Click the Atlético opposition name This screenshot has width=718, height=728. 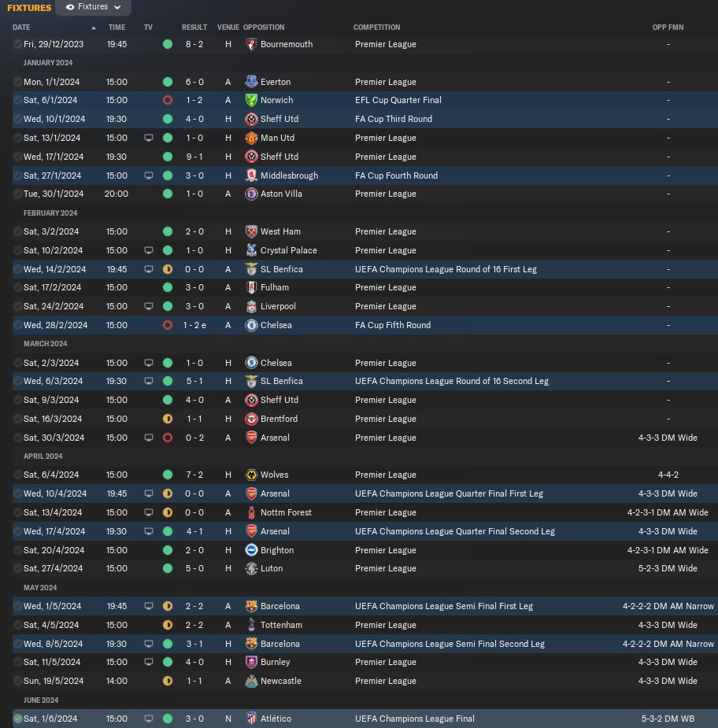click(x=276, y=719)
